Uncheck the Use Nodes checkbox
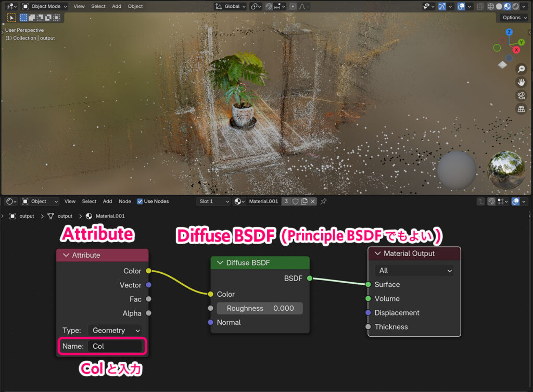 pyautogui.click(x=139, y=201)
